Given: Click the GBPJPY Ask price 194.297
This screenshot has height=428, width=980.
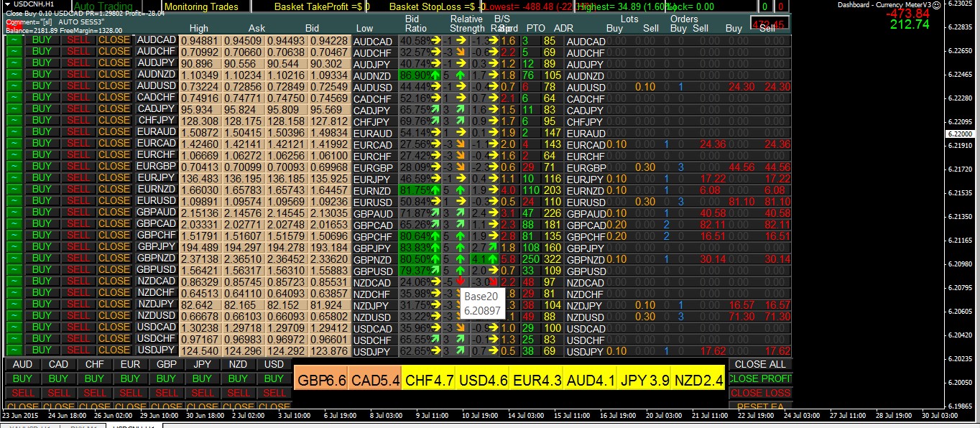Looking at the screenshot, I should coord(244,248).
